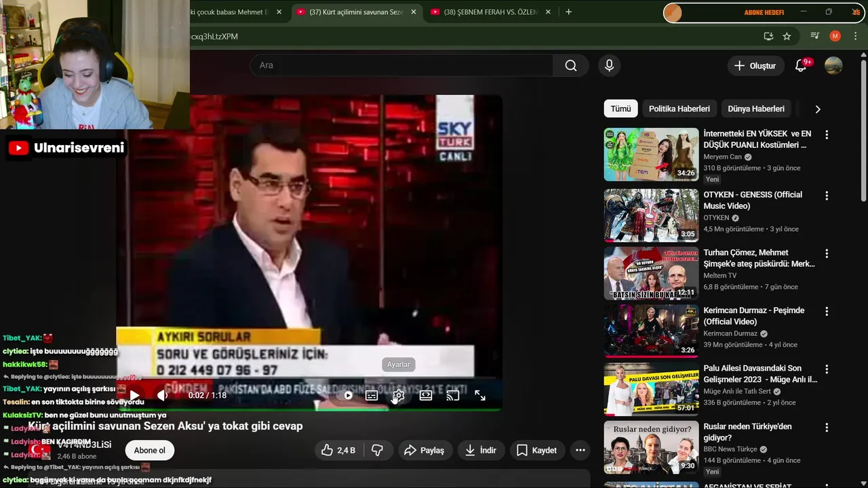
Task: Click the install app icon in address bar
Action: (768, 36)
